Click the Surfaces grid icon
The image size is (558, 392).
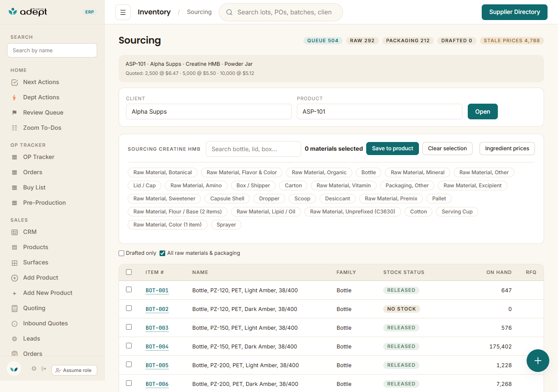[14, 263]
